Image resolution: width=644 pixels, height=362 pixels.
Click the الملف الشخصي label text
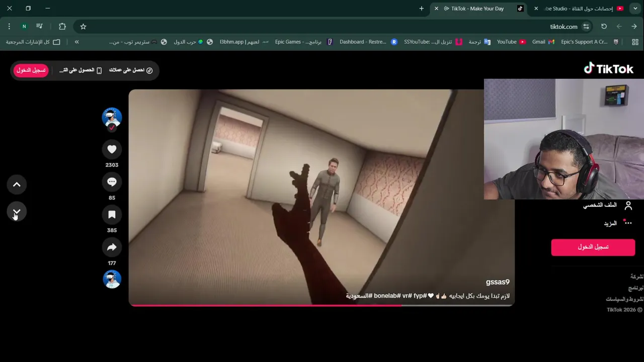600,205
